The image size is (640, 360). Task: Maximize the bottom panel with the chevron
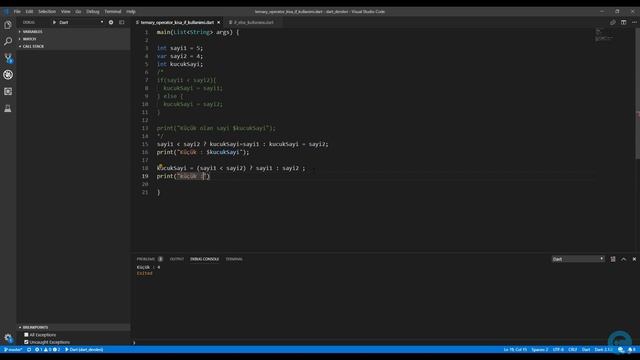pyautogui.click(x=623, y=259)
